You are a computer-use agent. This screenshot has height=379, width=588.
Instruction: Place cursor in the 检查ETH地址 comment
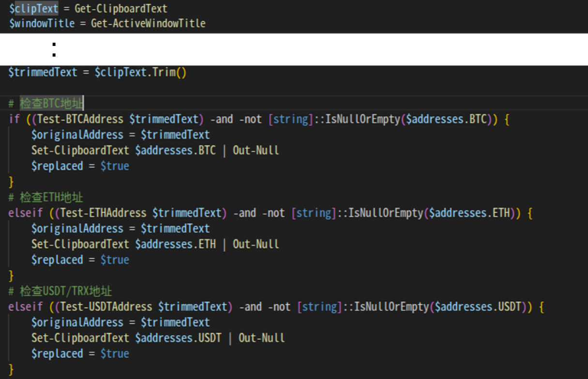point(51,197)
